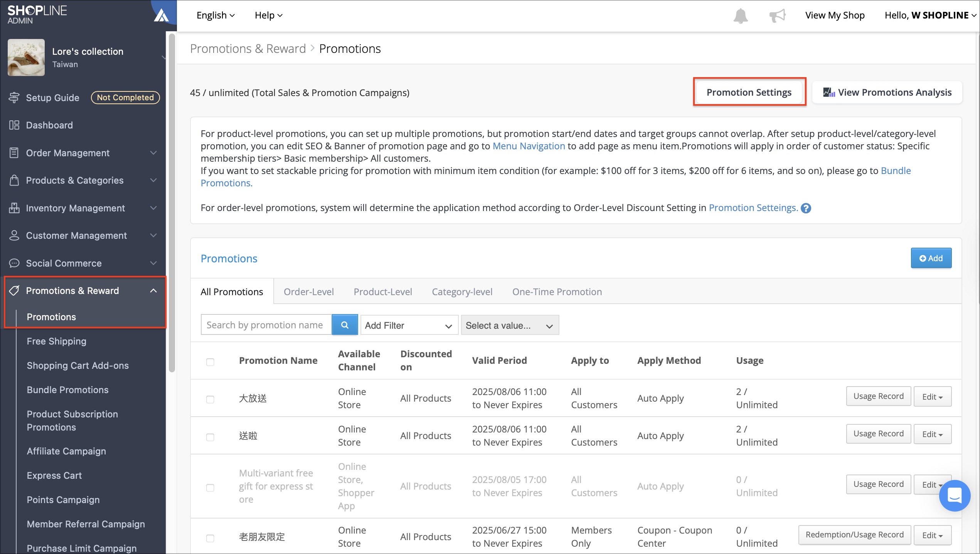Check the 送啦 promotion checkbox
Screen dimensions: 980x554
210,437
